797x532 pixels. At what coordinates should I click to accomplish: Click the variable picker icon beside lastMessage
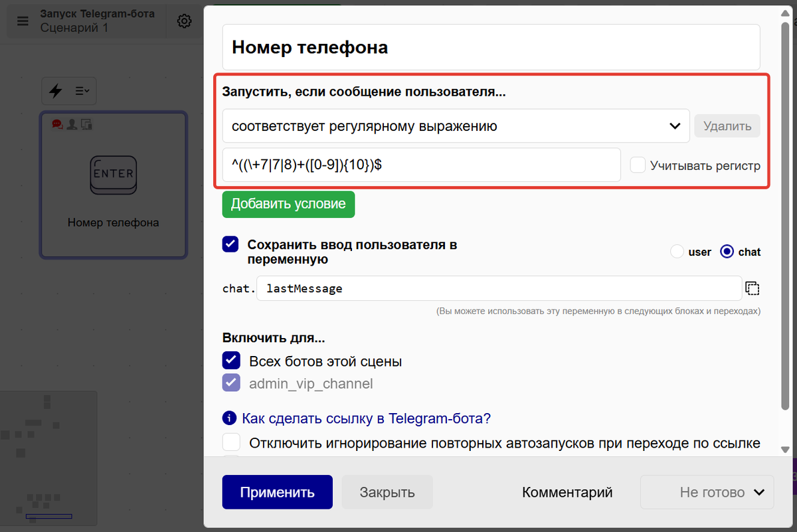click(752, 288)
